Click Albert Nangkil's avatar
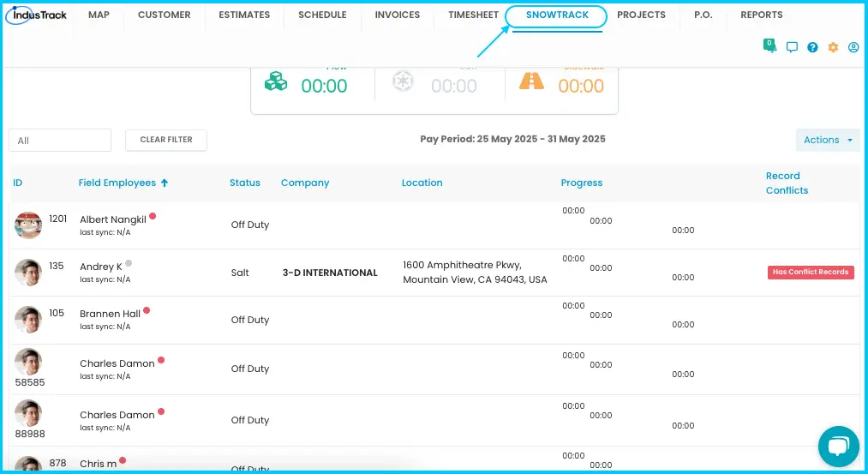Image resolution: width=868 pixels, height=474 pixels. [28, 225]
